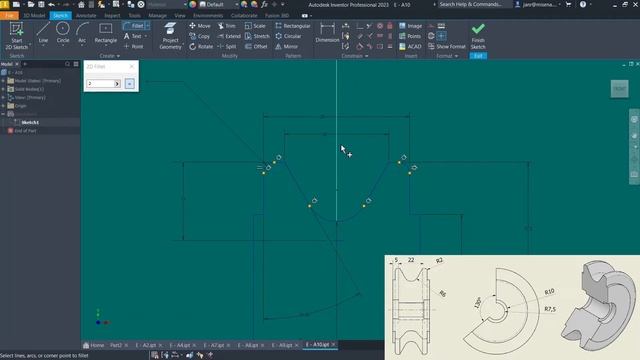640x360 pixels.
Task: Switch to the View ribbon tab
Action: [x=180, y=16]
